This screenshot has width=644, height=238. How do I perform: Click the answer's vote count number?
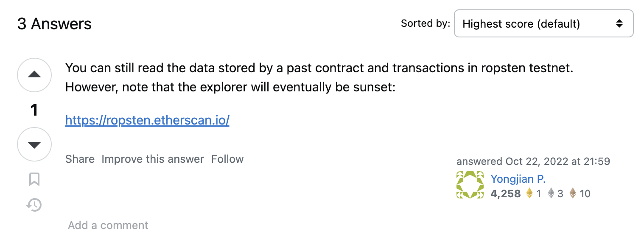click(34, 110)
